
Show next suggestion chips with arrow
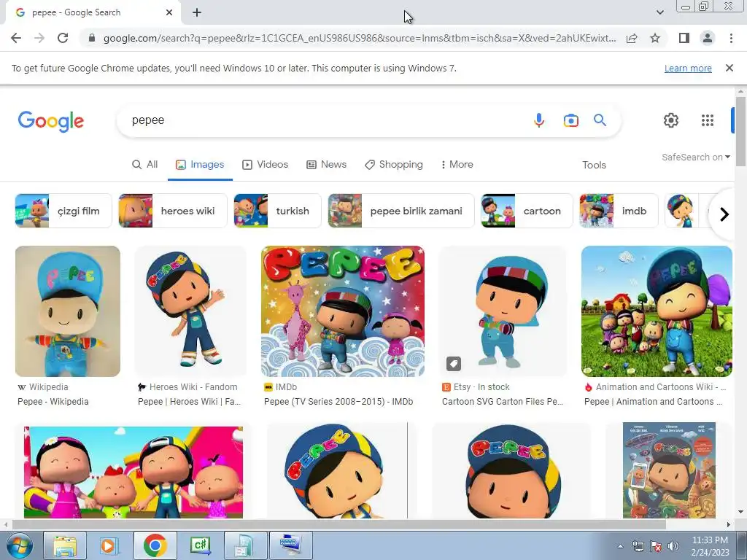[724, 214]
